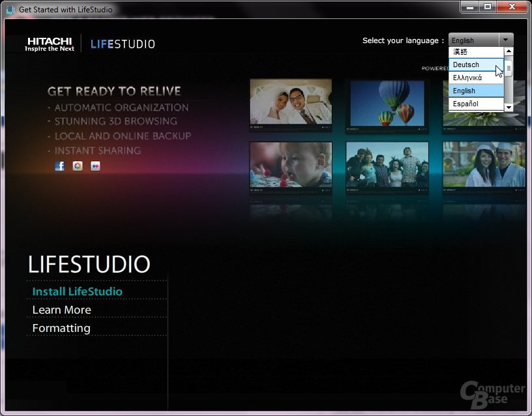Click the language list scrollbar thumb
Image resolution: width=532 pixels, height=416 pixels.
point(509,68)
